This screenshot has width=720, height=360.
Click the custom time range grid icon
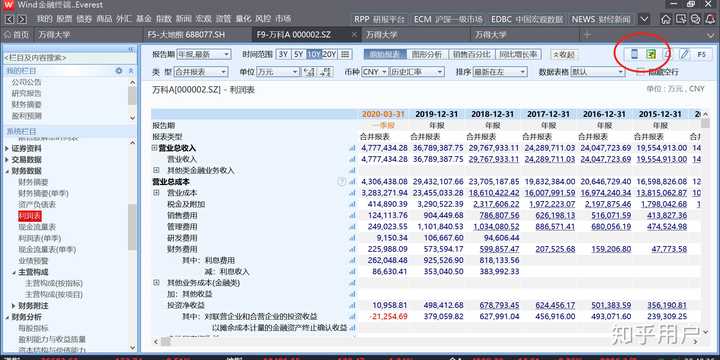(x=345, y=54)
